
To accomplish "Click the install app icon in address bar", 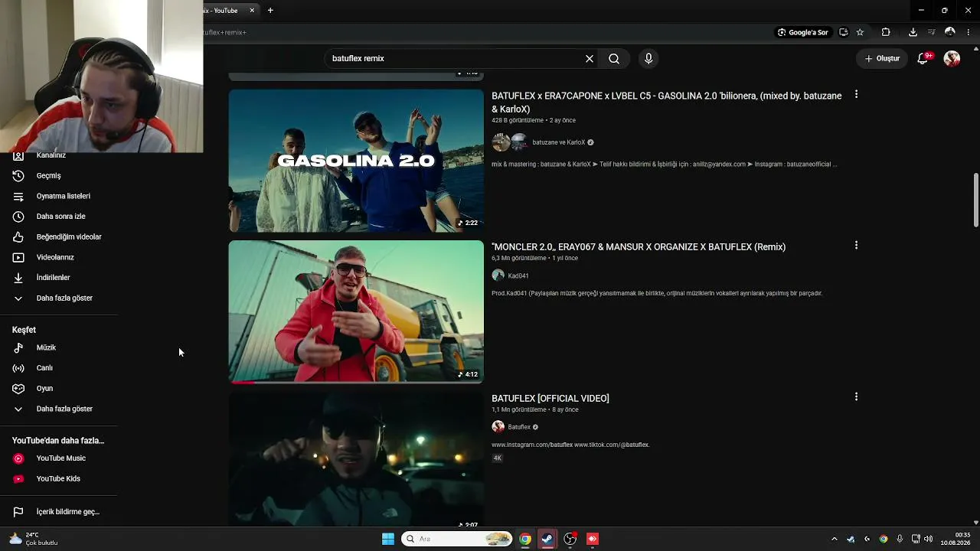I will click(843, 32).
